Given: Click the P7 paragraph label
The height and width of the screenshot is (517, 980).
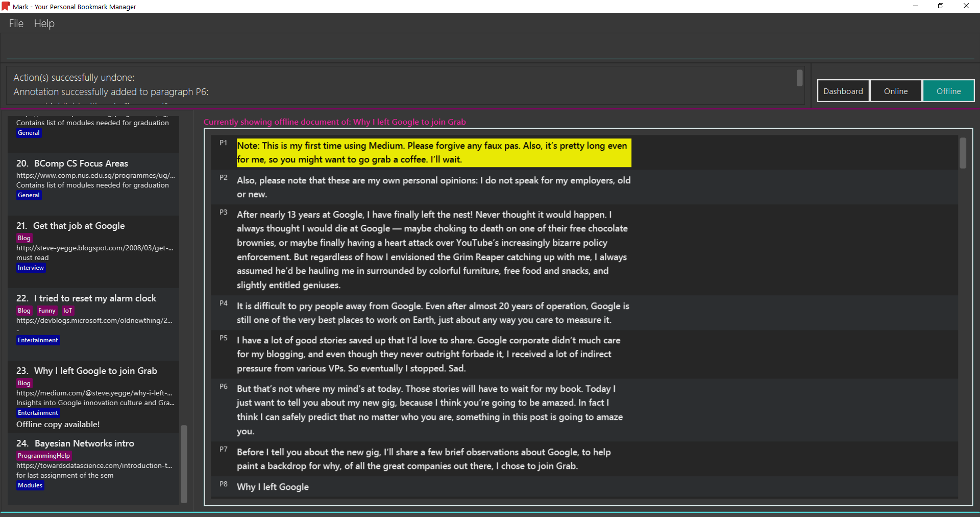Looking at the screenshot, I should [224, 450].
